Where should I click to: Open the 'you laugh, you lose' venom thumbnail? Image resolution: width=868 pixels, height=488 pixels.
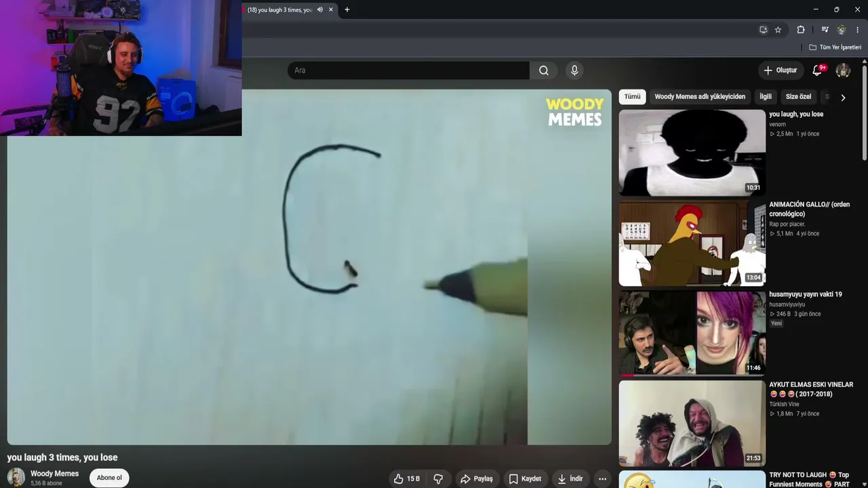point(692,152)
